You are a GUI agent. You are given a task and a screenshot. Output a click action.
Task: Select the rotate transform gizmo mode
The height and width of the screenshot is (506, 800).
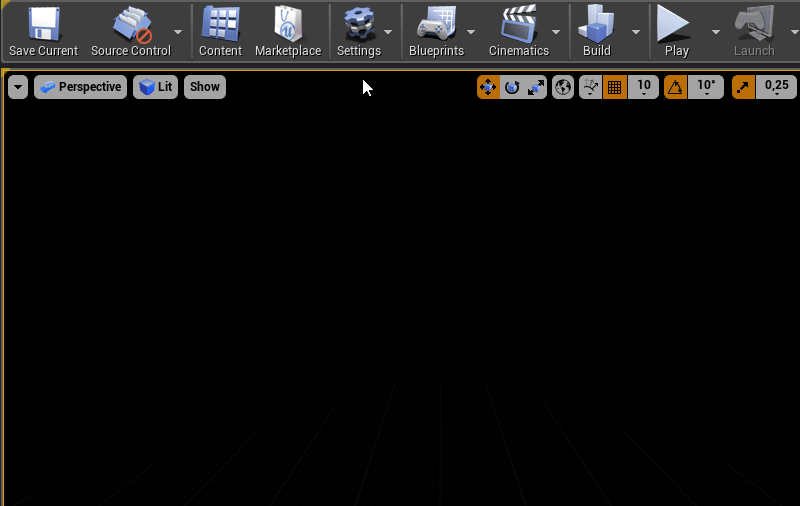point(512,87)
